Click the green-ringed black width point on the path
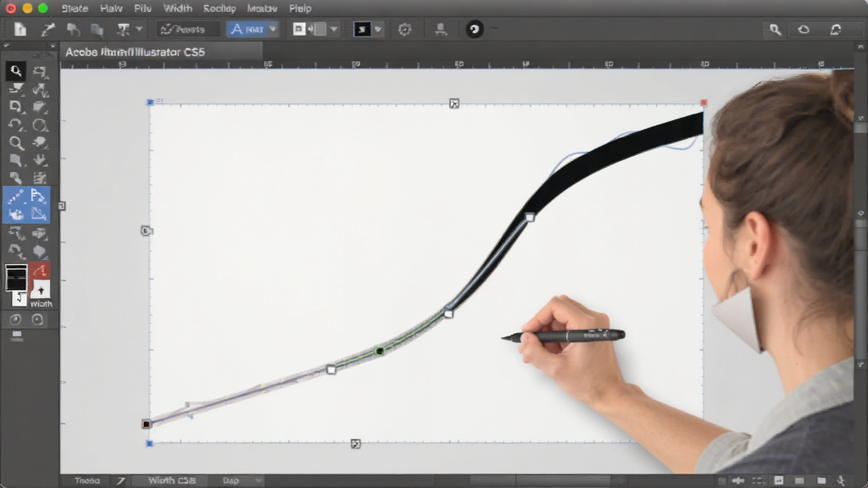The image size is (868, 488). point(380,351)
